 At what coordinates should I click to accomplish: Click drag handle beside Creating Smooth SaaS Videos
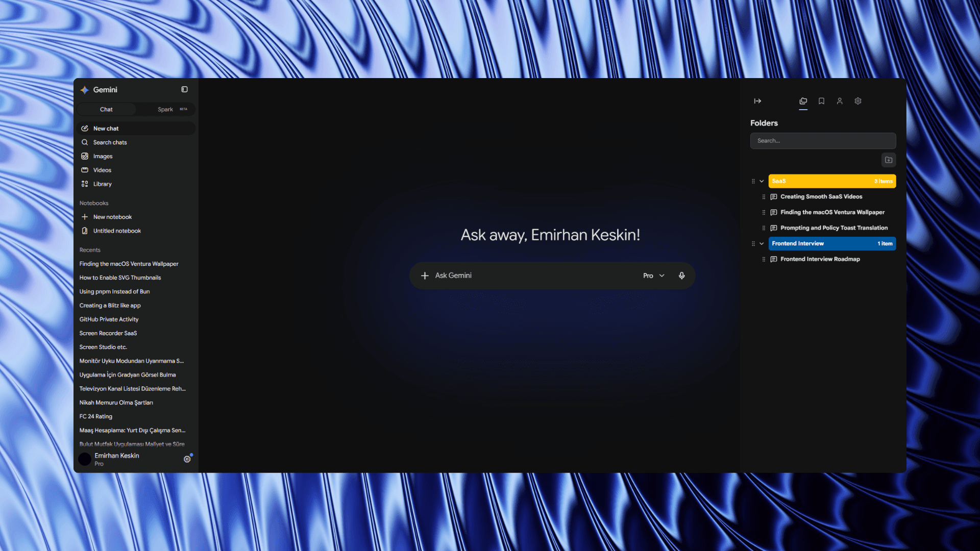pos(764,197)
